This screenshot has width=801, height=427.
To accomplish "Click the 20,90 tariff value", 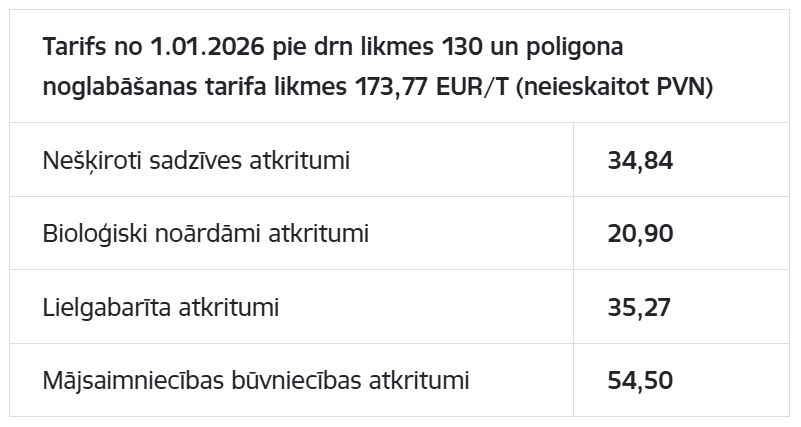I will click(x=640, y=234).
